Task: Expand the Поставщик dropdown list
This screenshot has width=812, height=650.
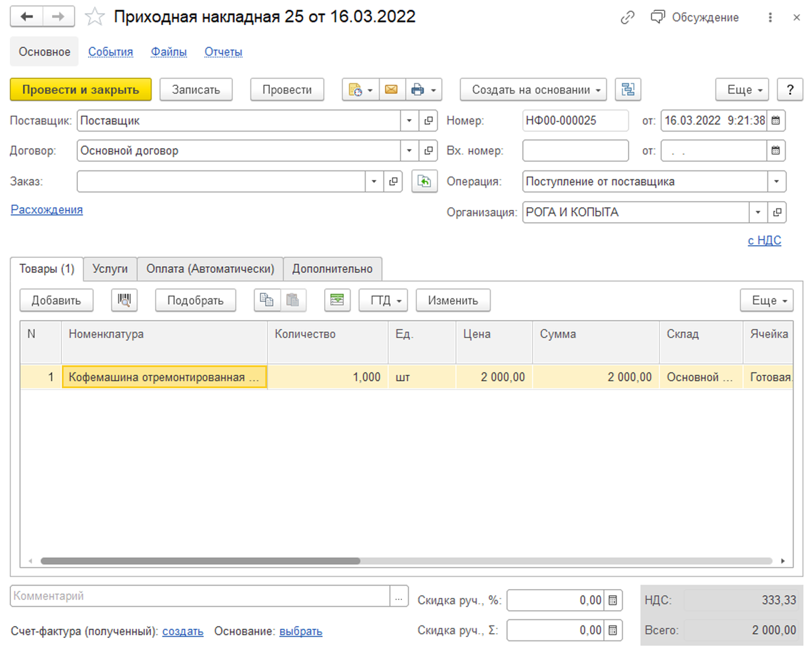Action: point(409,121)
